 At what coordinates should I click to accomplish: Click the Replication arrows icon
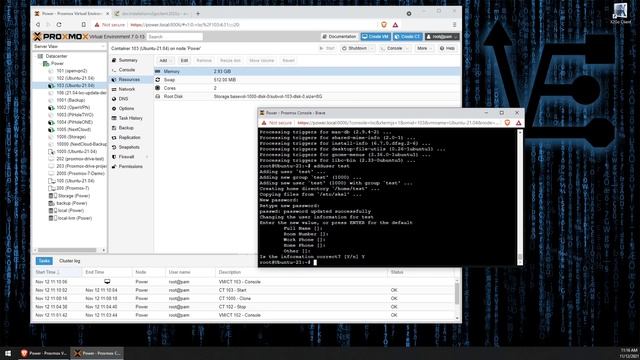(114, 138)
